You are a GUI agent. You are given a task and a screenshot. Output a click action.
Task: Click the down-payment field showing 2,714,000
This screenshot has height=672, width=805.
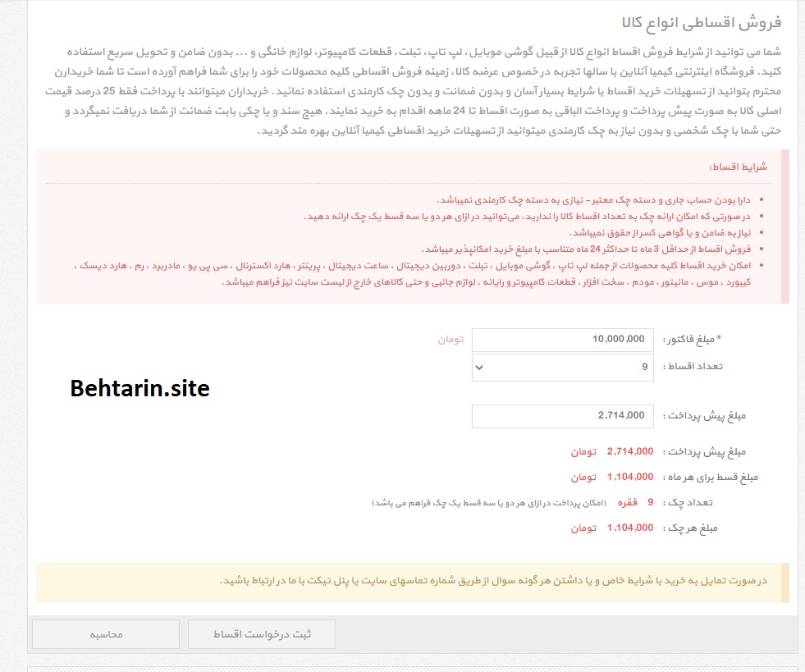(x=563, y=416)
